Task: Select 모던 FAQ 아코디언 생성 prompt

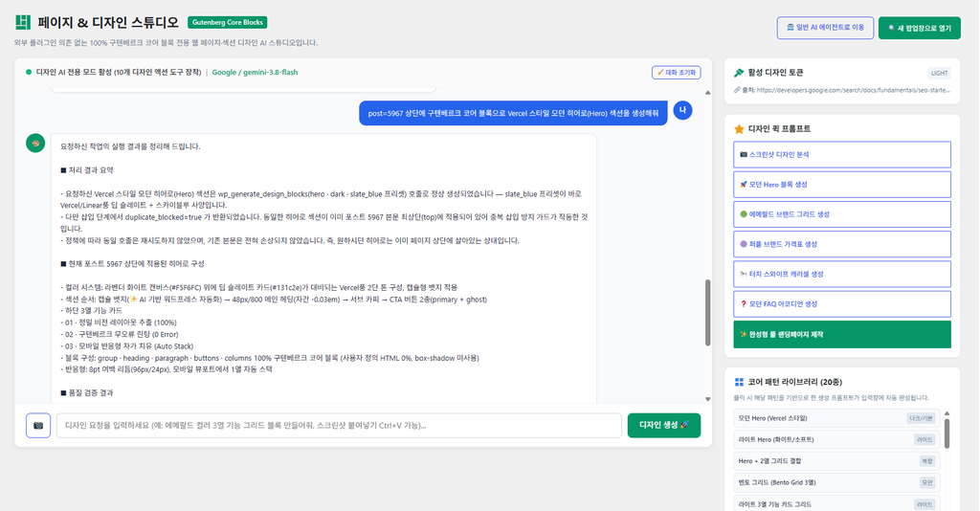Action: click(x=842, y=304)
